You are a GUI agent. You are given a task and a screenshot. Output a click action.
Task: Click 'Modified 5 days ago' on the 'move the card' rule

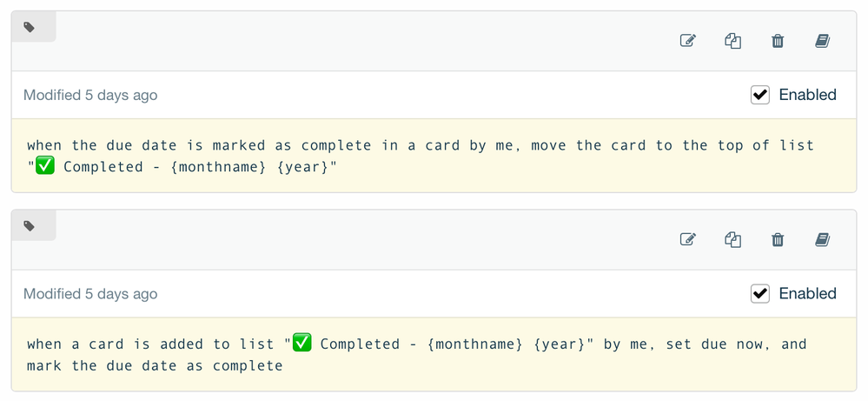90,96
